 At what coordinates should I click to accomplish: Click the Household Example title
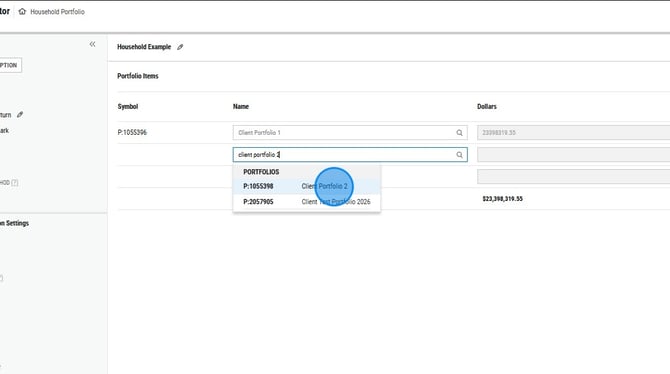[144, 47]
